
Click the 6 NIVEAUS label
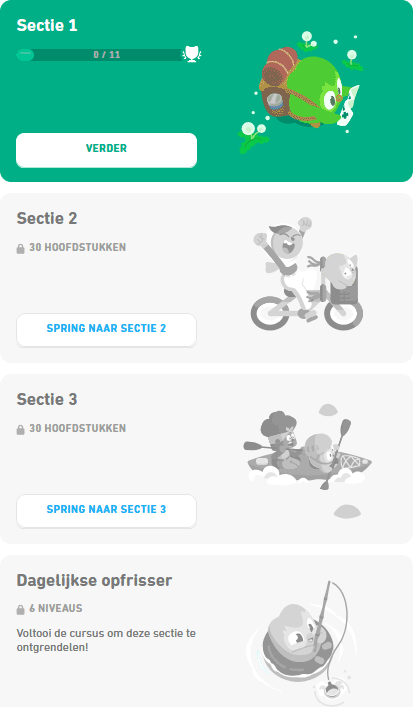[x=56, y=608]
